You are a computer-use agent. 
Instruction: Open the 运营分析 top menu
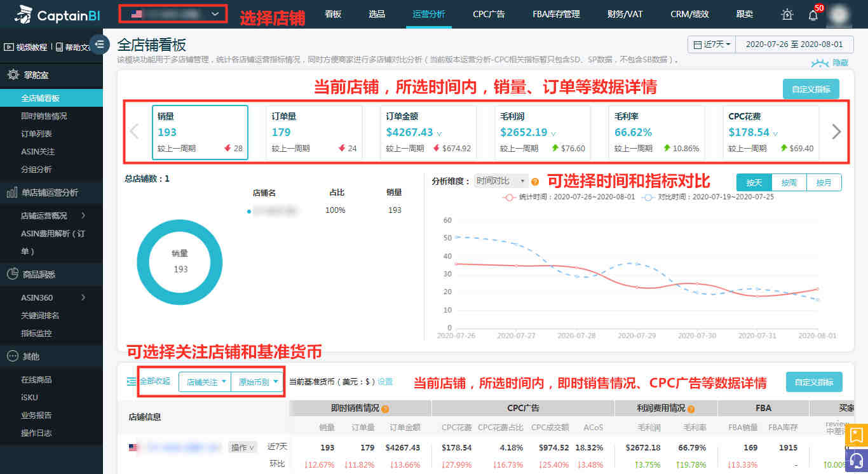429,14
